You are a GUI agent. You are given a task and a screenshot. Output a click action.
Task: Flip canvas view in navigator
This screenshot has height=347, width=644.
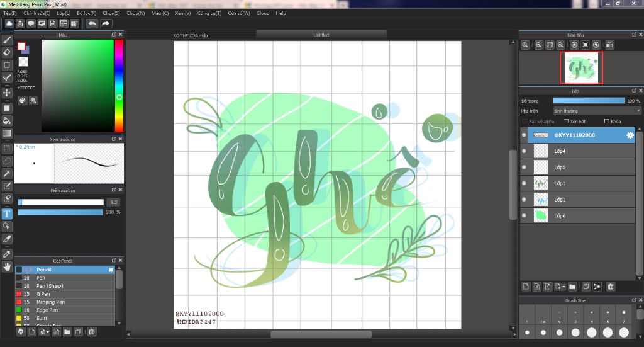click(609, 45)
